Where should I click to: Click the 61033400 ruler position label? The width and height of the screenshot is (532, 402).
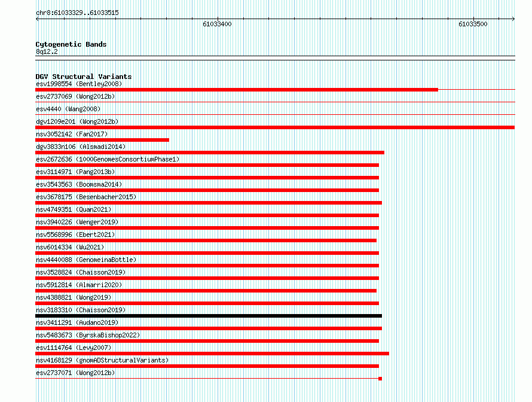coord(217,24)
